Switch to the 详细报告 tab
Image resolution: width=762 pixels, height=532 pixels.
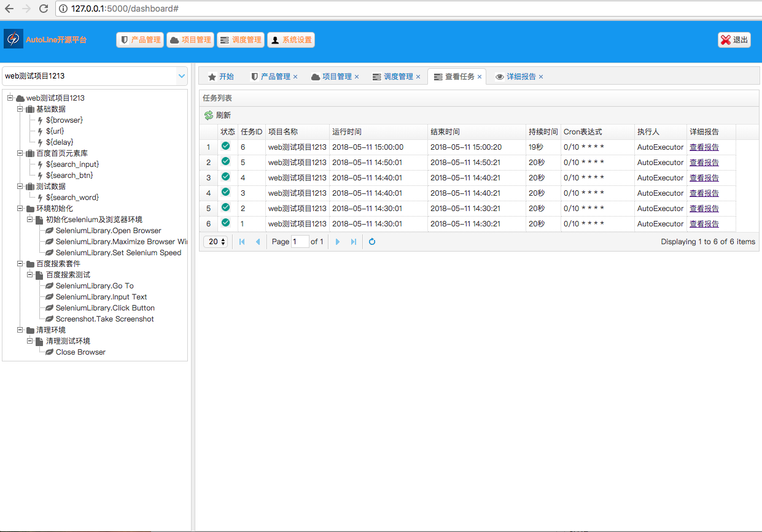(519, 77)
